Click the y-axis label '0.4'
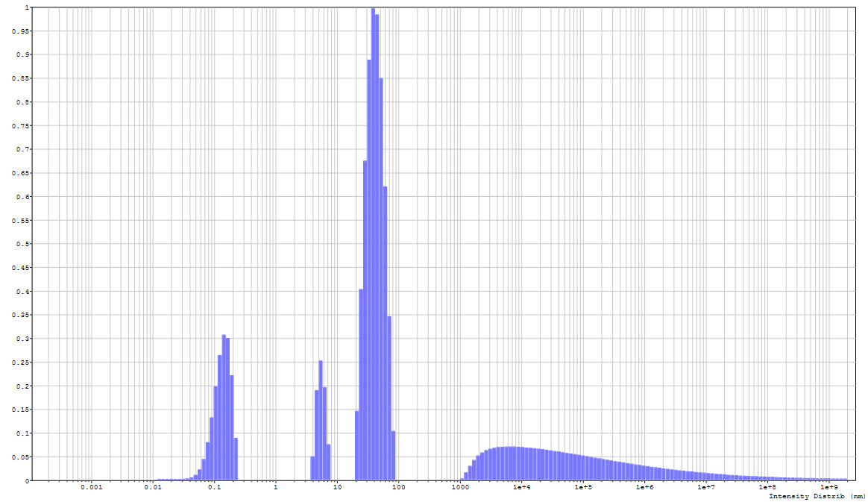This screenshot has width=868, height=502. (22, 292)
